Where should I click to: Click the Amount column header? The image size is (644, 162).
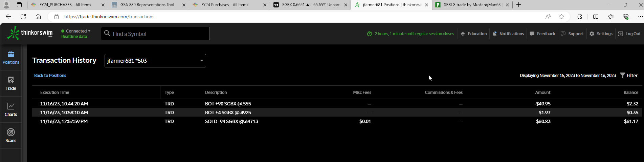(543, 92)
